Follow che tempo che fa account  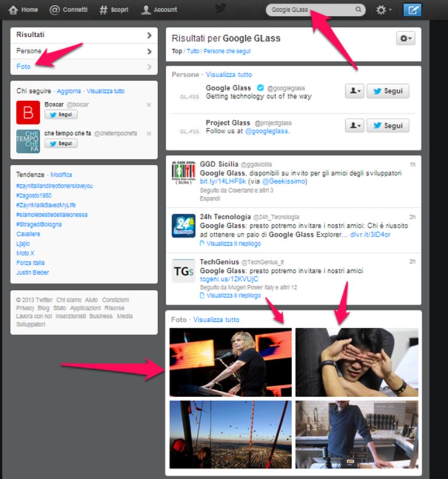[61, 143]
